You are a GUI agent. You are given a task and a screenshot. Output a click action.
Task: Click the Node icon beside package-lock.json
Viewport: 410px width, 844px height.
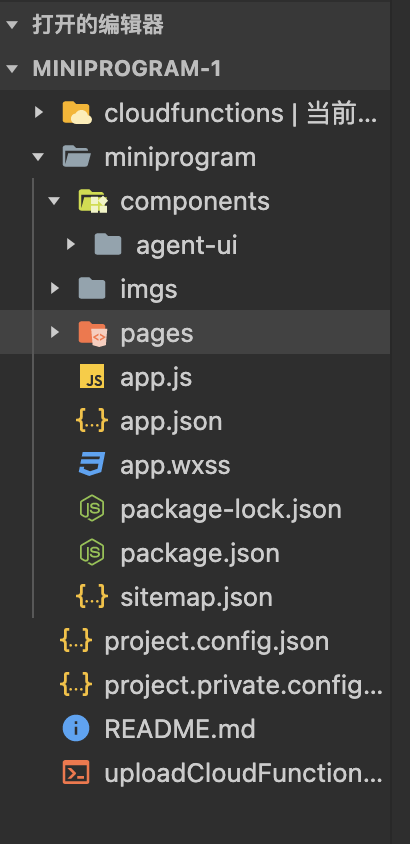click(92, 509)
